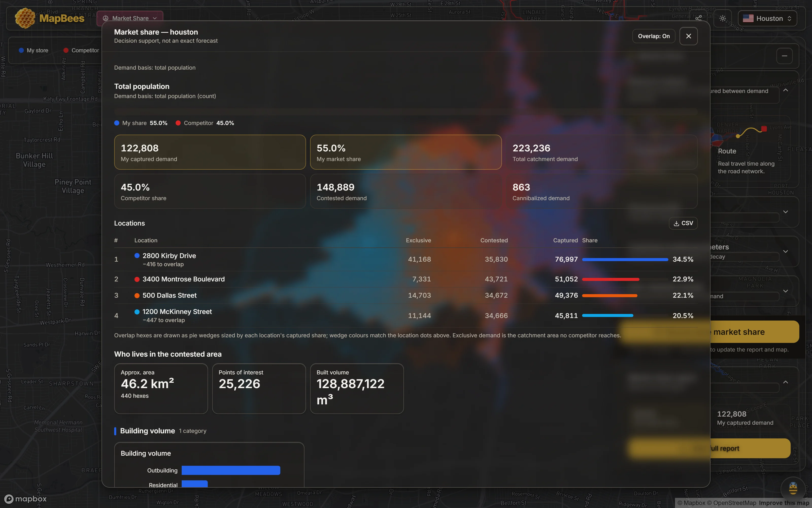Click the Competitor share 45.0% card
This screenshot has height=508, width=812.
click(x=210, y=191)
